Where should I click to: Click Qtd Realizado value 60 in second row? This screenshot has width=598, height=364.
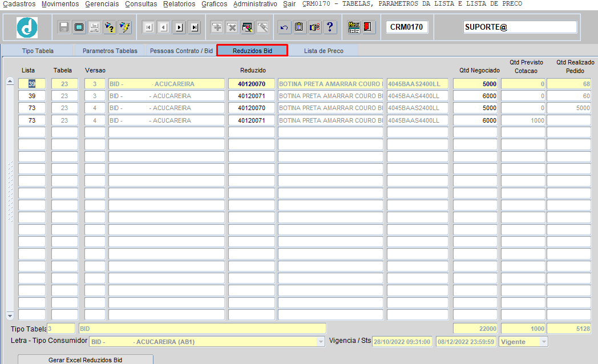point(569,96)
